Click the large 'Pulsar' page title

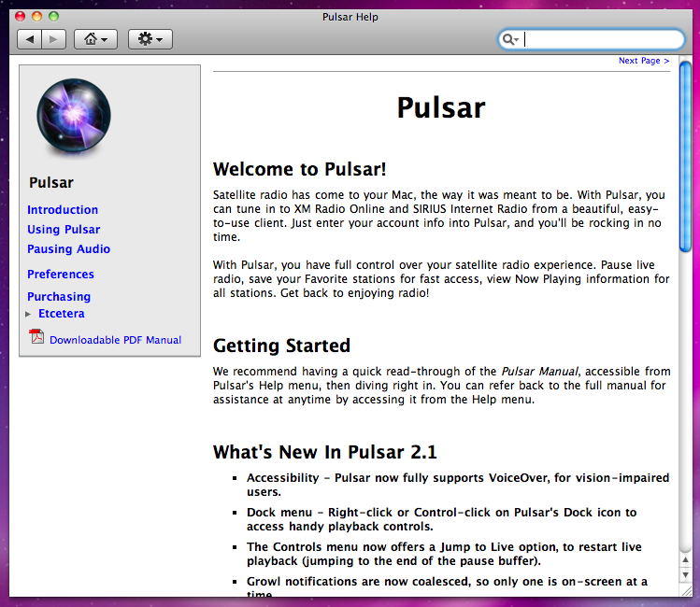441,108
